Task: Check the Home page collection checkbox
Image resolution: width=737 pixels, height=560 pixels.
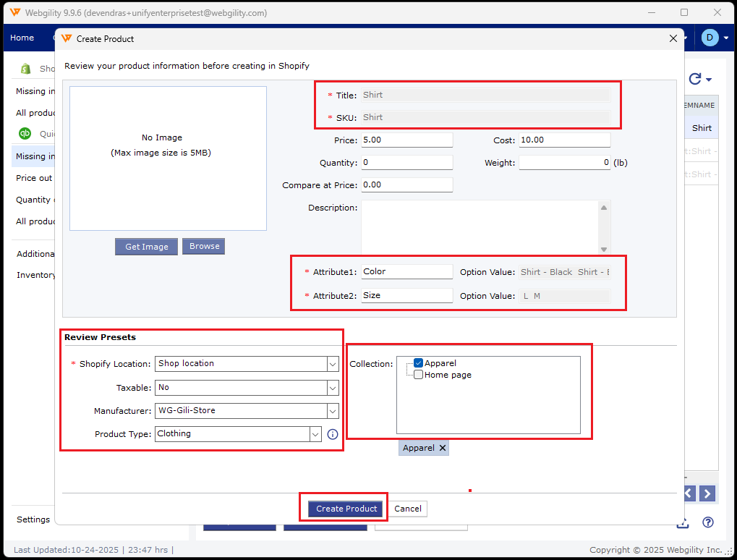Action: (418, 375)
